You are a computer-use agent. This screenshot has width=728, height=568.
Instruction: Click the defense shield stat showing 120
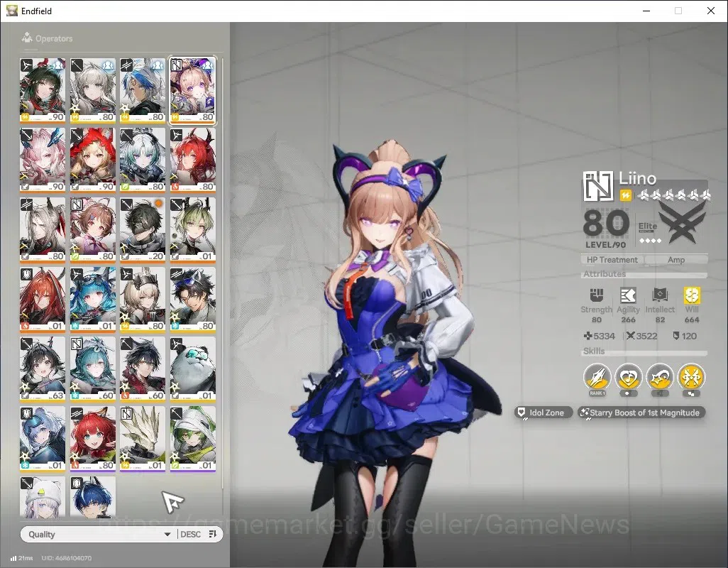pyautogui.click(x=685, y=336)
